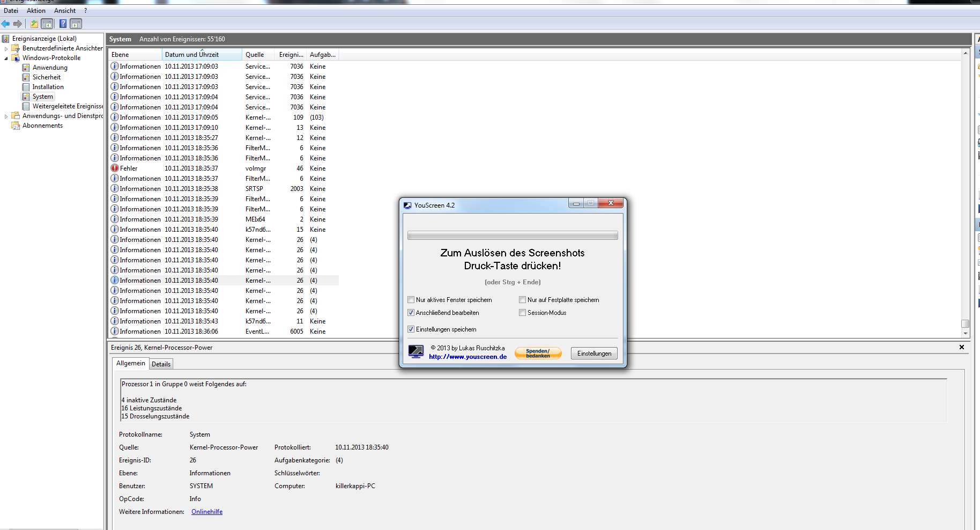Expand the Benutzerdefinierte Ansichten tree node
The image size is (980, 530).
(6, 48)
